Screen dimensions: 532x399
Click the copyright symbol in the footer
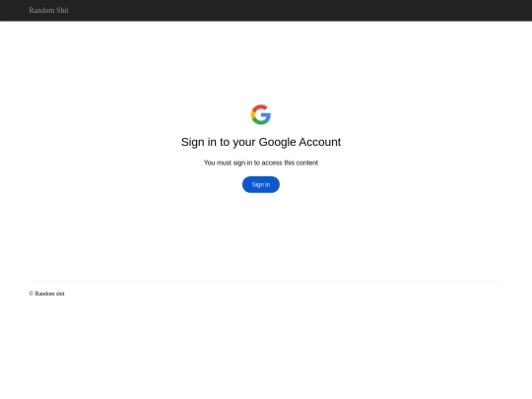32,294
